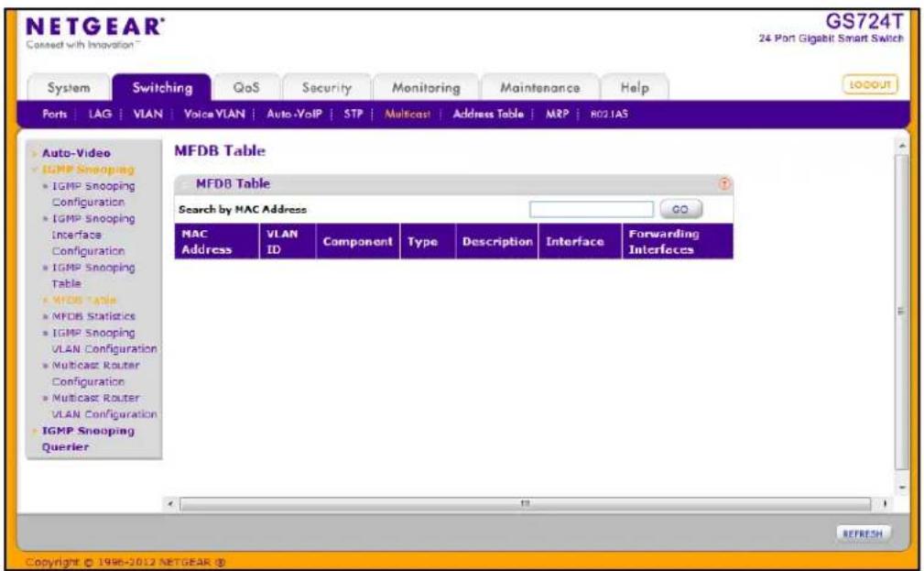Open the MRP submenu
Image resolution: width=924 pixels, height=571 pixels.
[x=557, y=114]
